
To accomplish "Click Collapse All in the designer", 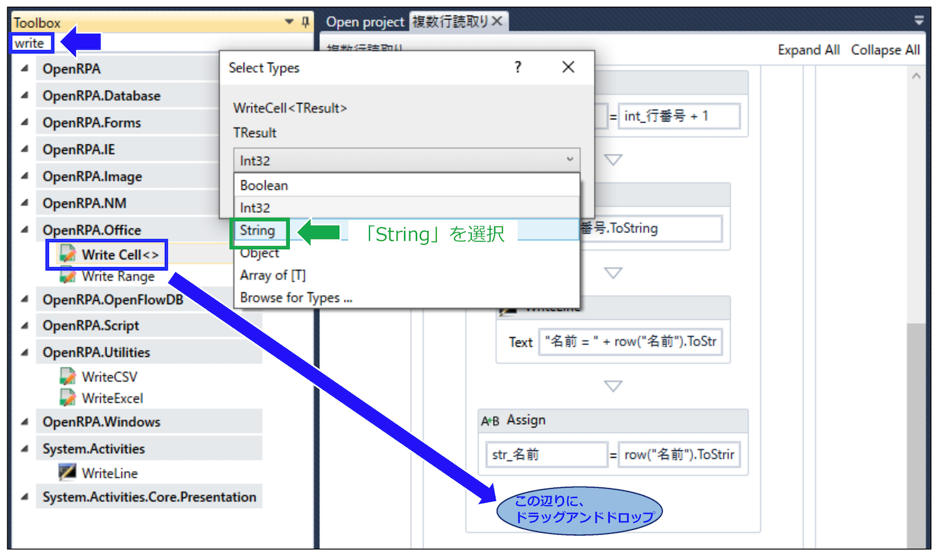I will click(x=885, y=50).
